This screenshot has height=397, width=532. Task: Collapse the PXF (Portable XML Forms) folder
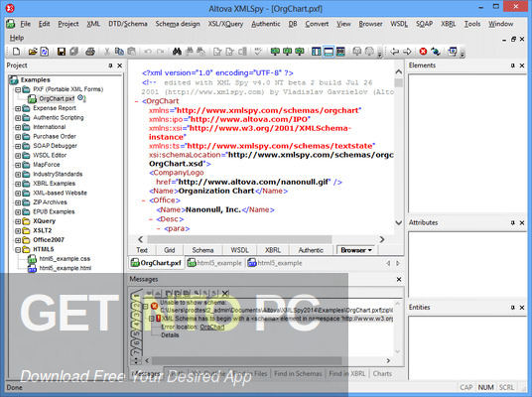pyautogui.click(x=18, y=89)
